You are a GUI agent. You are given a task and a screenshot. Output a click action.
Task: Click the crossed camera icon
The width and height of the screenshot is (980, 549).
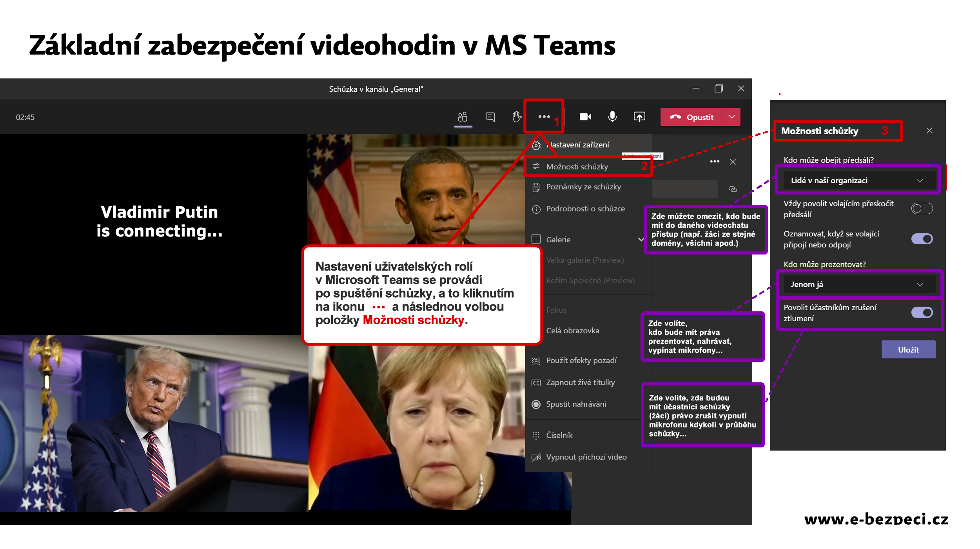pyautogui.click(x=536, y=457)
